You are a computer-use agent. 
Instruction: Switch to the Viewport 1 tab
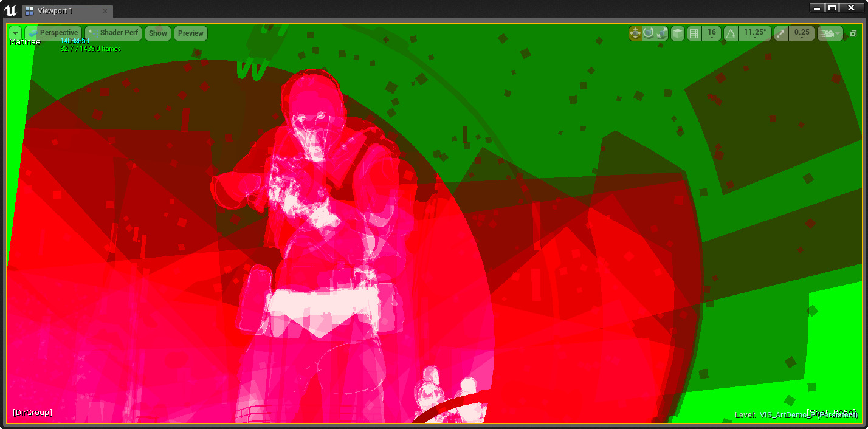click(x=61, y=10)
